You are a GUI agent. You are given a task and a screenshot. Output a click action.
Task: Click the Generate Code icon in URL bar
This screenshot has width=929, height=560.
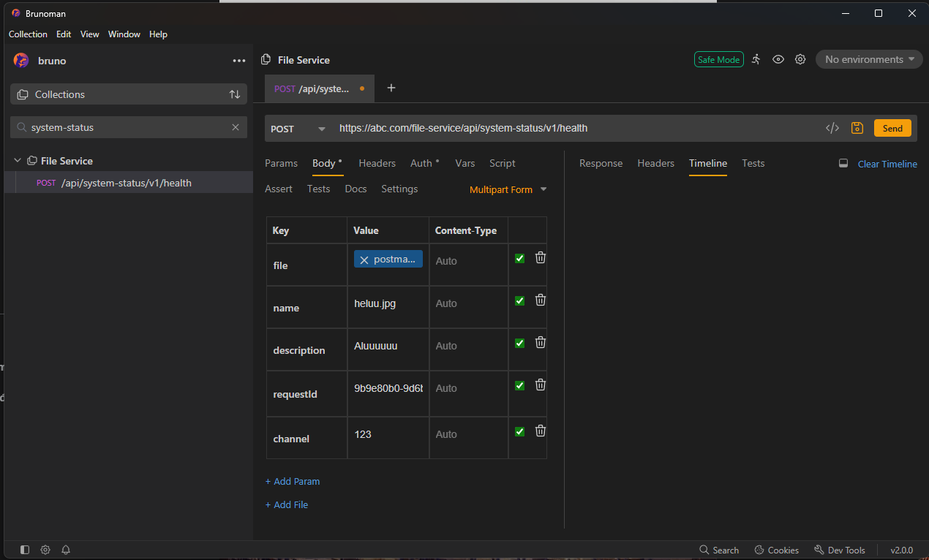[x=832, y=128]
